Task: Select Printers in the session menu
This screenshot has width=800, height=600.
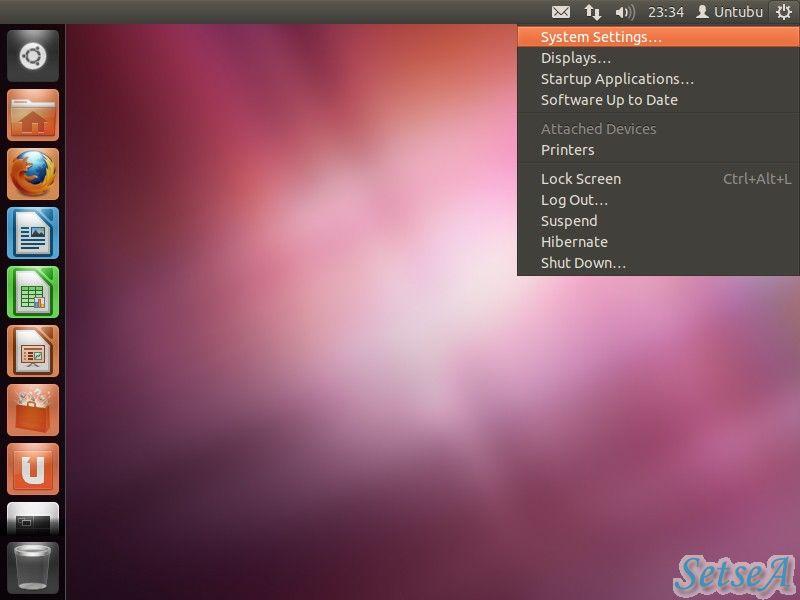Action: coord(658,150)
